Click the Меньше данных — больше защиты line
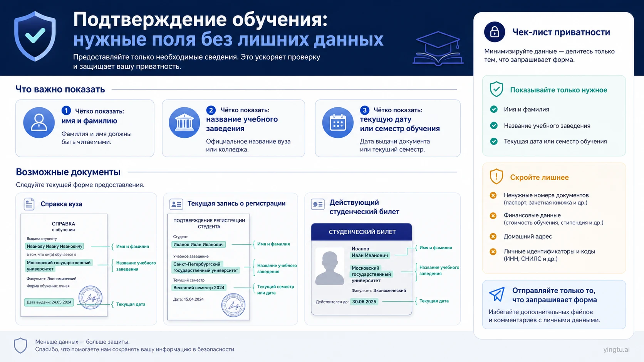This screenshot has width=644, height=362. [82, 342]
